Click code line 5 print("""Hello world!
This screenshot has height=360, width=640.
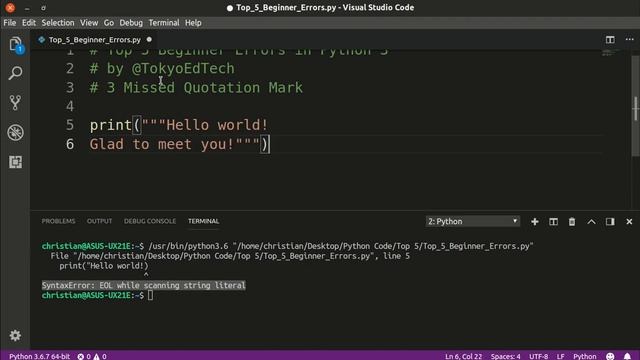point(179,125)
